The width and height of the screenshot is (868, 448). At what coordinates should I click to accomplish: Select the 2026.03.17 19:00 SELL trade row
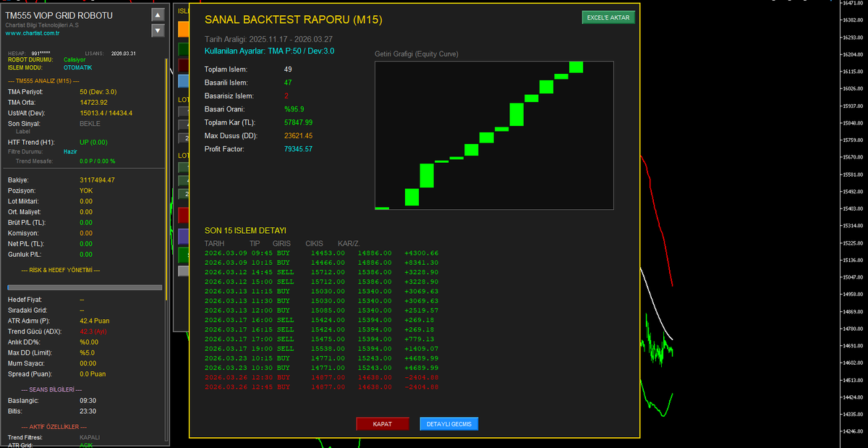(x=322, y=348)
